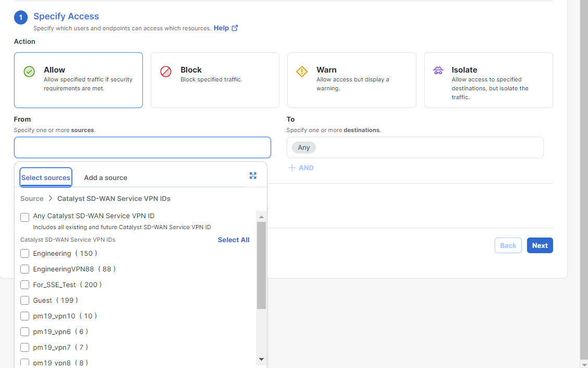Screen dimensions: 588x368
Task: Click the source list scrollbar thumb
Action: tap(261, 265)
